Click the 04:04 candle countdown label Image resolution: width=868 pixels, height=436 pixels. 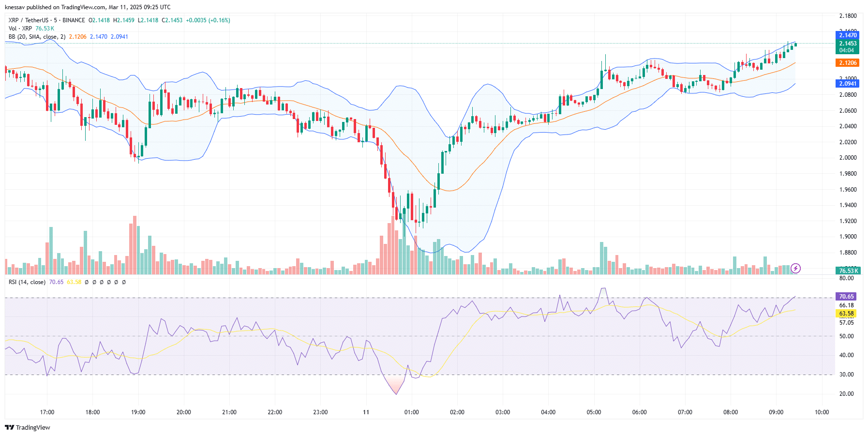[x=848, y=50]
